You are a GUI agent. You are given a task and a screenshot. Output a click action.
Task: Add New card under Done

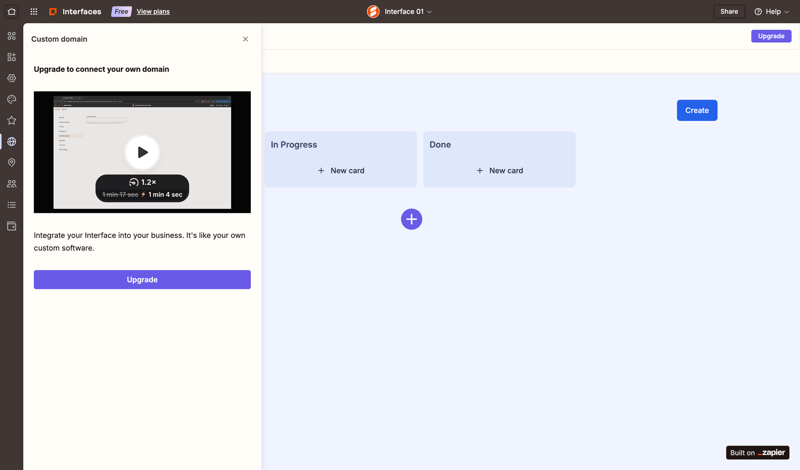click(499, 170)
